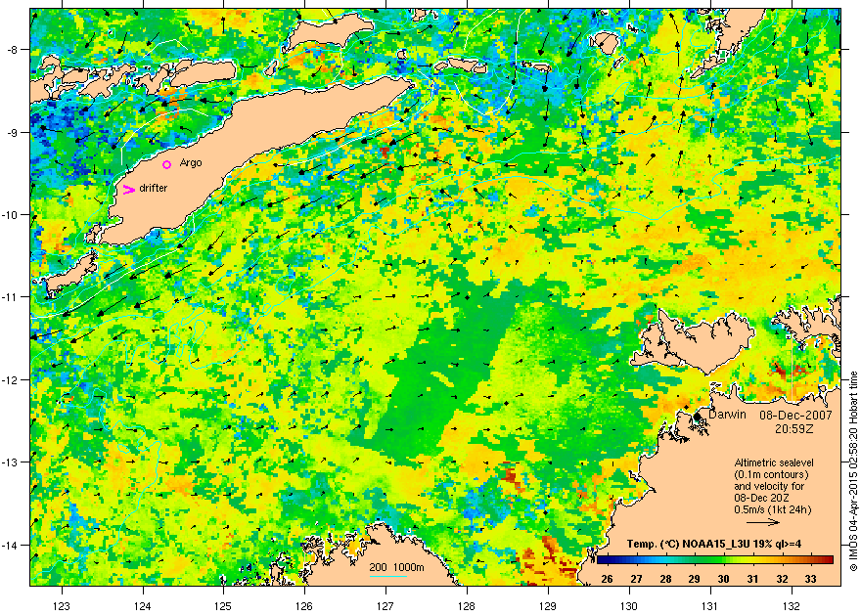Click the '08-Dec 20Z' legend line
861x616 pixels.
coord(761,498)
